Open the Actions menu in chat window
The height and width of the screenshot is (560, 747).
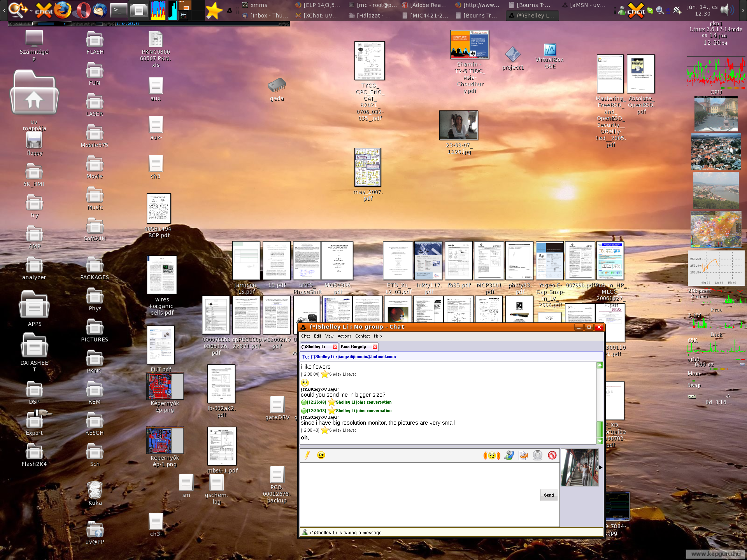point(344,336)
